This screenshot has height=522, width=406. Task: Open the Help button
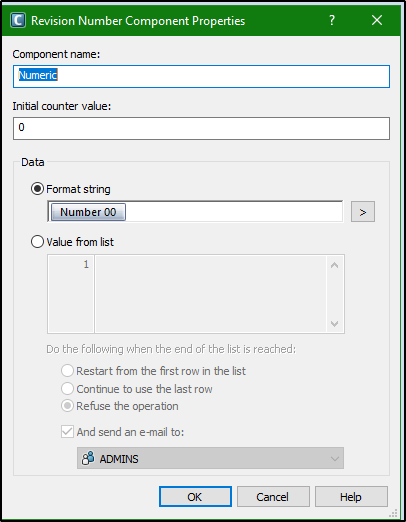351,497
